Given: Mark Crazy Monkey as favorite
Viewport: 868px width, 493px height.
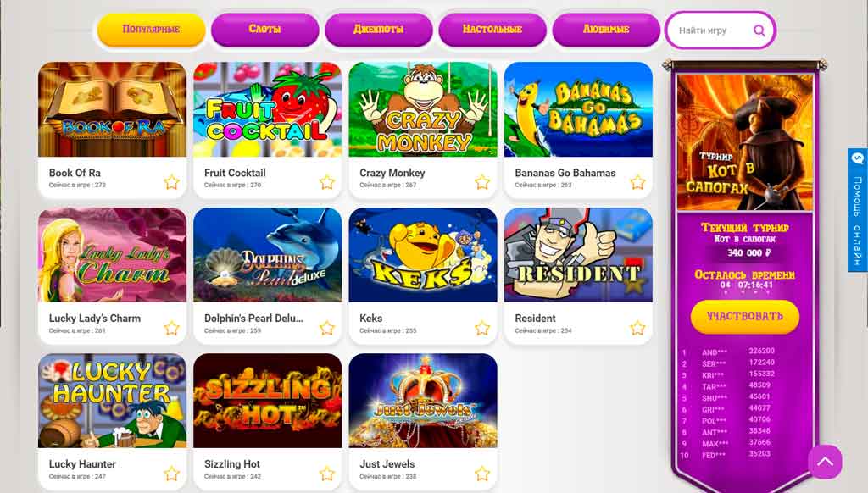Looking at the screenshot, I should (482, 182).
